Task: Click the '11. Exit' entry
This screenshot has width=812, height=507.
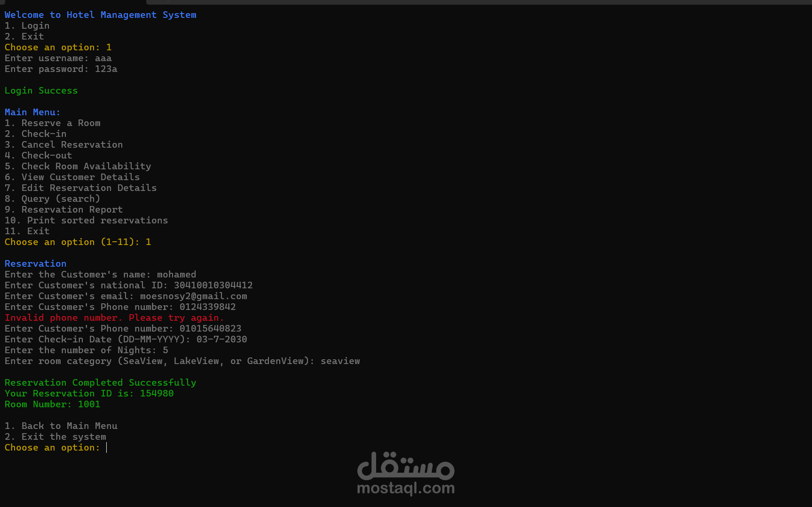Action: [27, 231]
